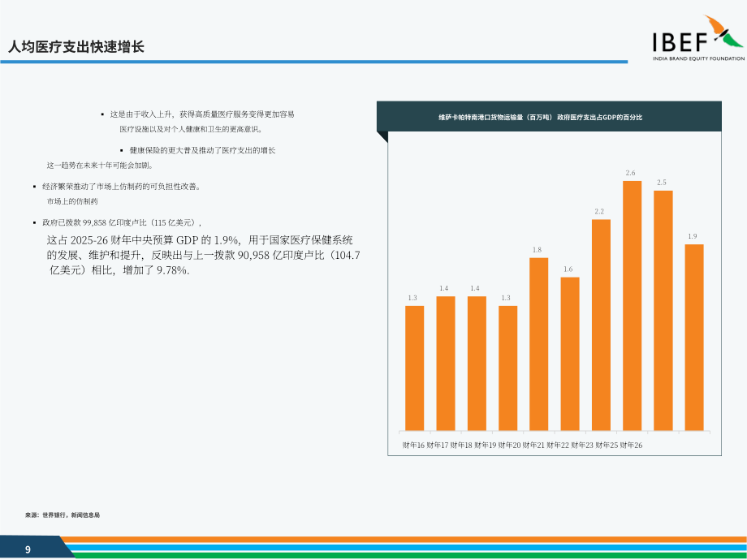The height and width of the screenshot is (560, 747).
Task: Click the line 这一趋势在未来十年可能会加剧
Action: click(x=100, y=166)
